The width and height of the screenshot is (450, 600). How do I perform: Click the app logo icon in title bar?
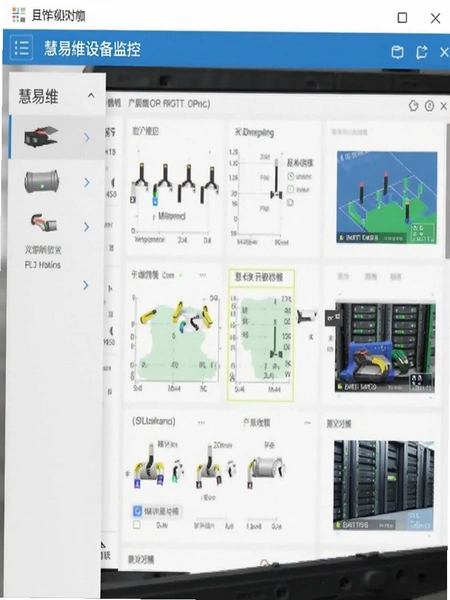click(18, 15)
